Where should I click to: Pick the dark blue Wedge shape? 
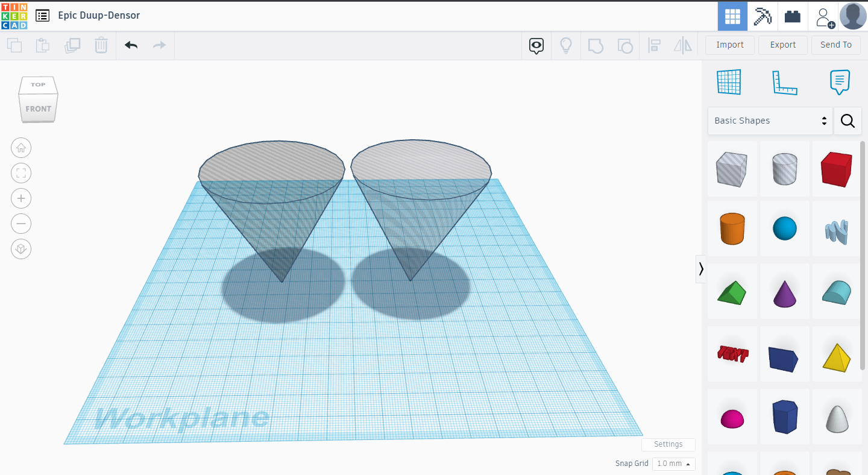point(785,357)
